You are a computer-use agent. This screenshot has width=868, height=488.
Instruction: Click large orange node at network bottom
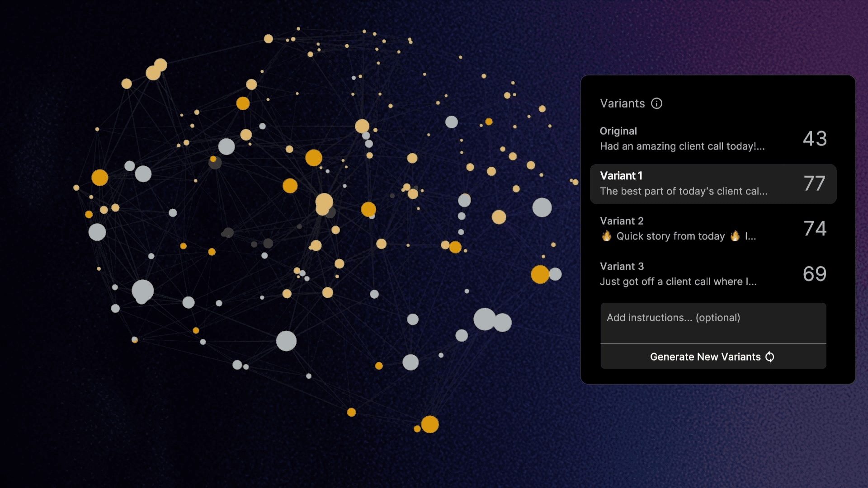(x=429, y=424)
